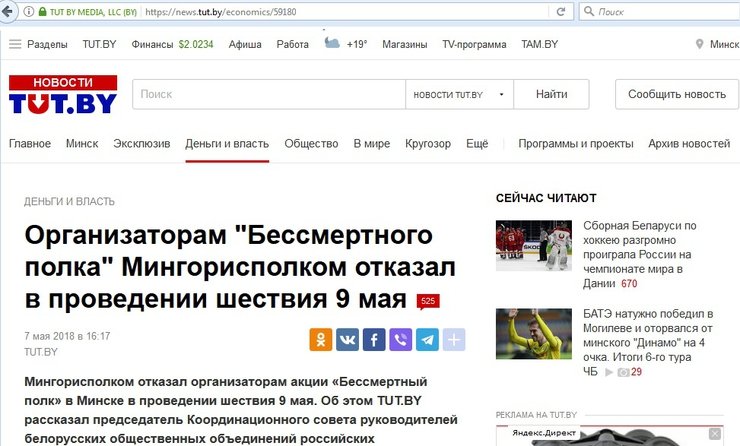
Task: Click the Сообщить новость button
Action: coord(676,94)
